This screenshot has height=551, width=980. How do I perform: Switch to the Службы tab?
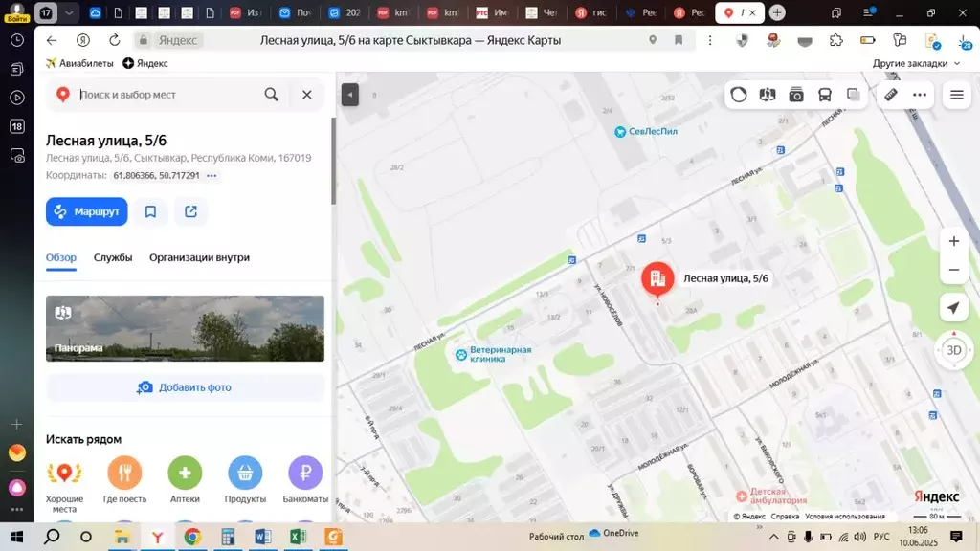pos(113,257)
